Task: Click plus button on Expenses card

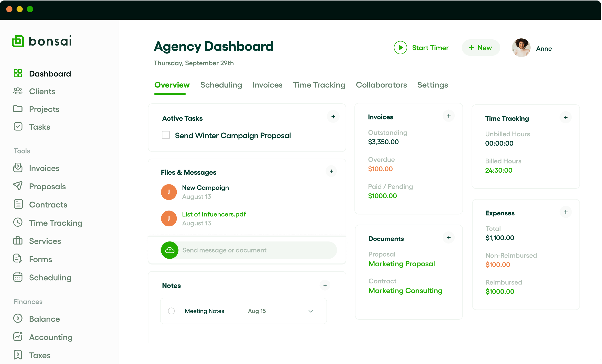Action: coord(566,212)
